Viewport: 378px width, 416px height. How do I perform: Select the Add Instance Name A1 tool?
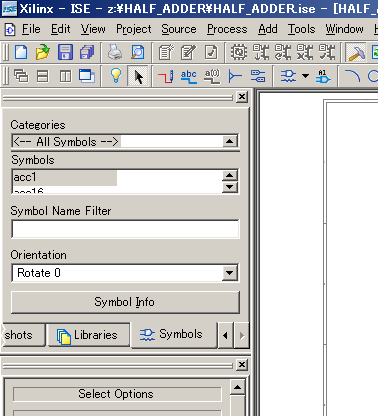pyautogui.click(x=323, y=76)
